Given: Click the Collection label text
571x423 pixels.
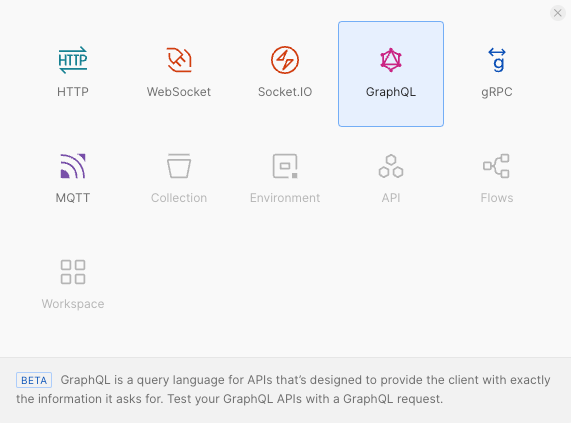Looking at the screenshot, I should click(179, 198).
